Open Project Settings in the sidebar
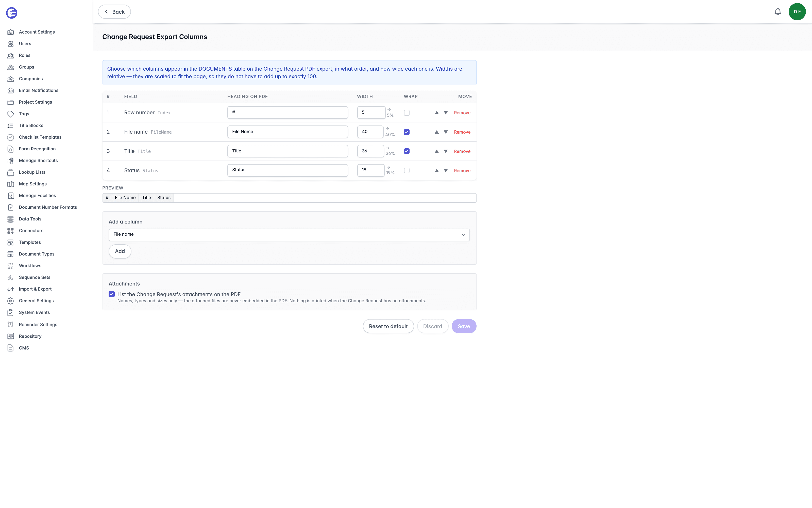812x508 pixels. [36, 102]
